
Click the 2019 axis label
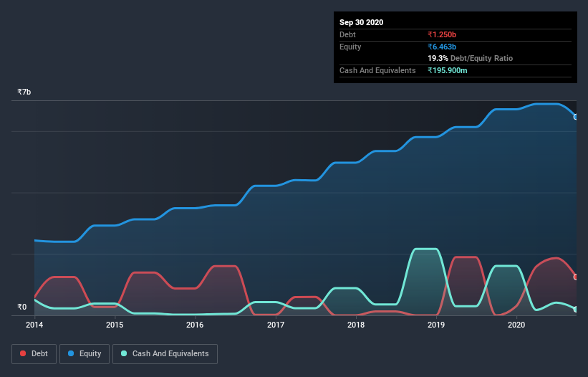(x=435, y=325)
